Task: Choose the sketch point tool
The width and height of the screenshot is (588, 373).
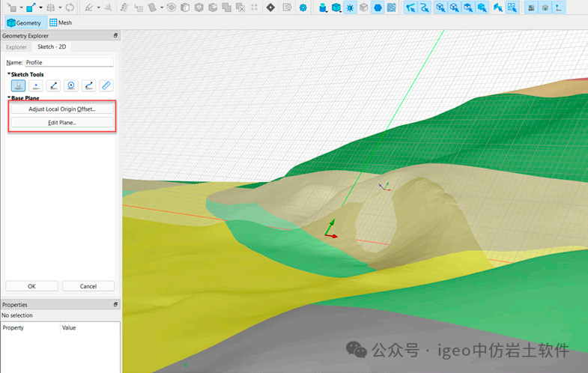Action: [35, 86]
